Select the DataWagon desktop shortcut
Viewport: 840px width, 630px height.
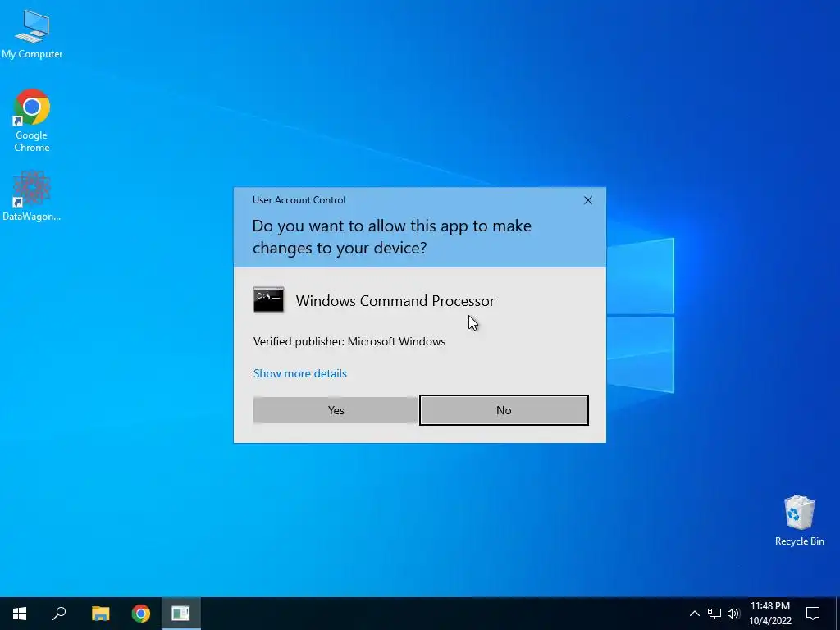click(x=32, y=196)
